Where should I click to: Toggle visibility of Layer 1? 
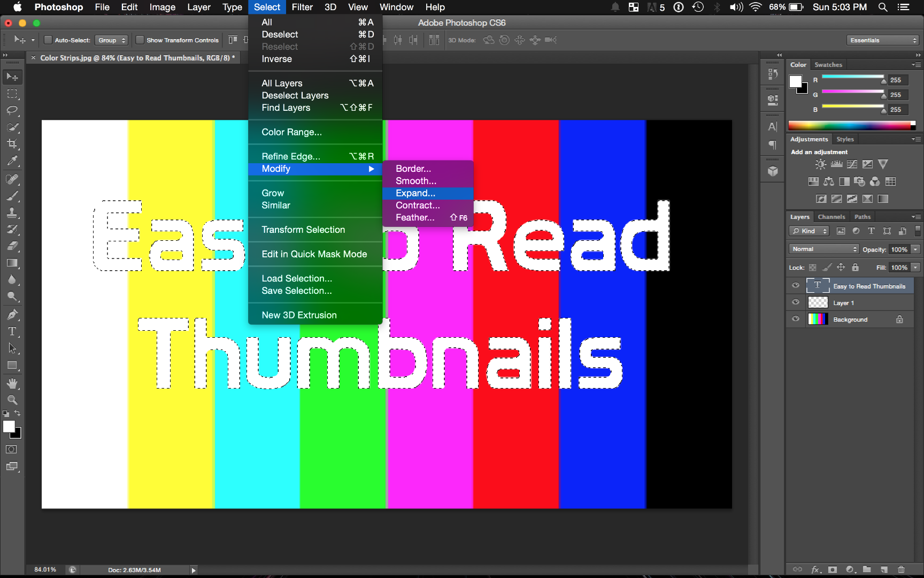pyautogui.click(x=795, y=302)
